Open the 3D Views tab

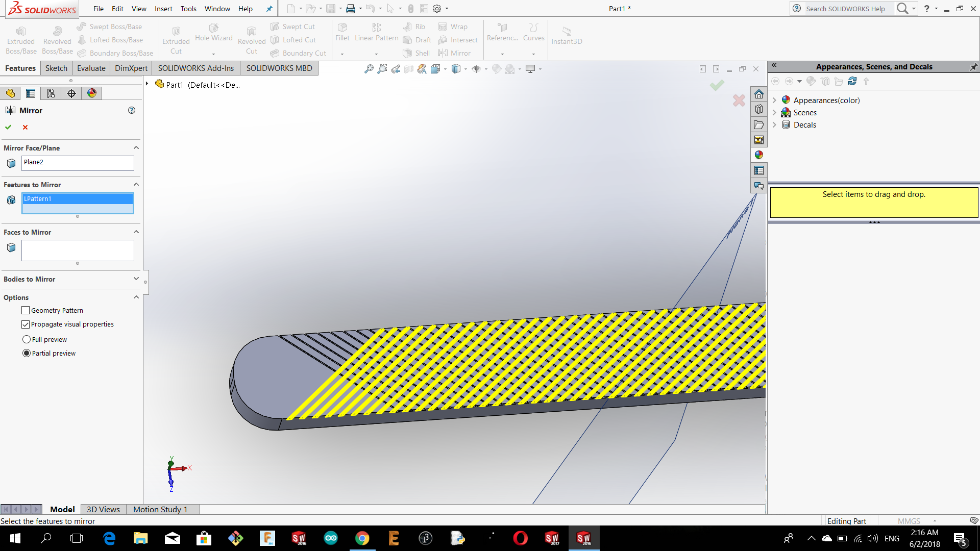point(103,509)
